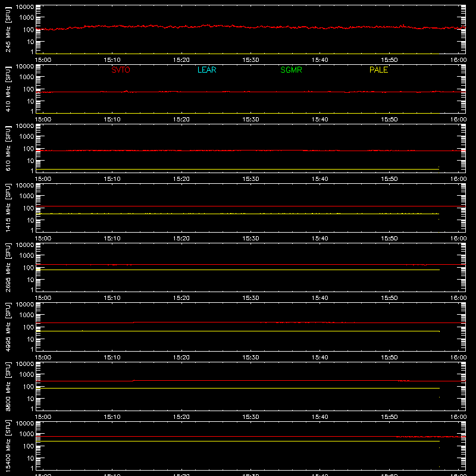This screenshot has height=476, width=476.
Task: Click the red SVTO station label
Action: tap(121, 70)
